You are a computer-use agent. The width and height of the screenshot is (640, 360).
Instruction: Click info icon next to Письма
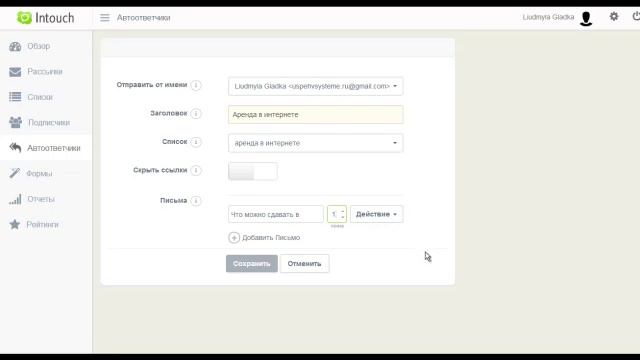tap(196, 201)
